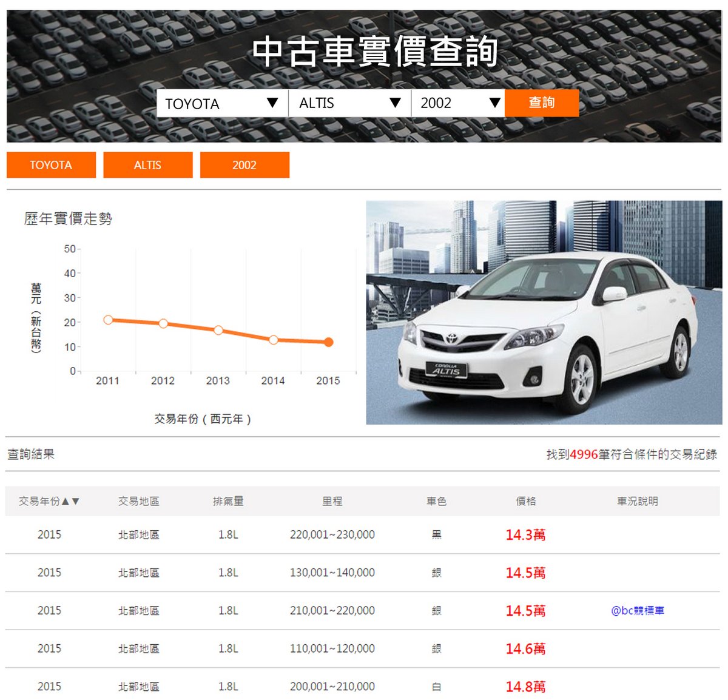Click the 價格 column header

[x=525, y=502]
